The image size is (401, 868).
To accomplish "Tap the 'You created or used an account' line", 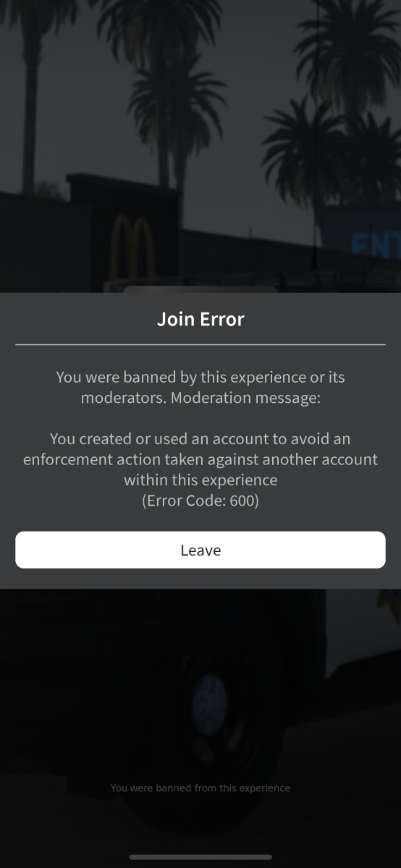I will [200, 438].
